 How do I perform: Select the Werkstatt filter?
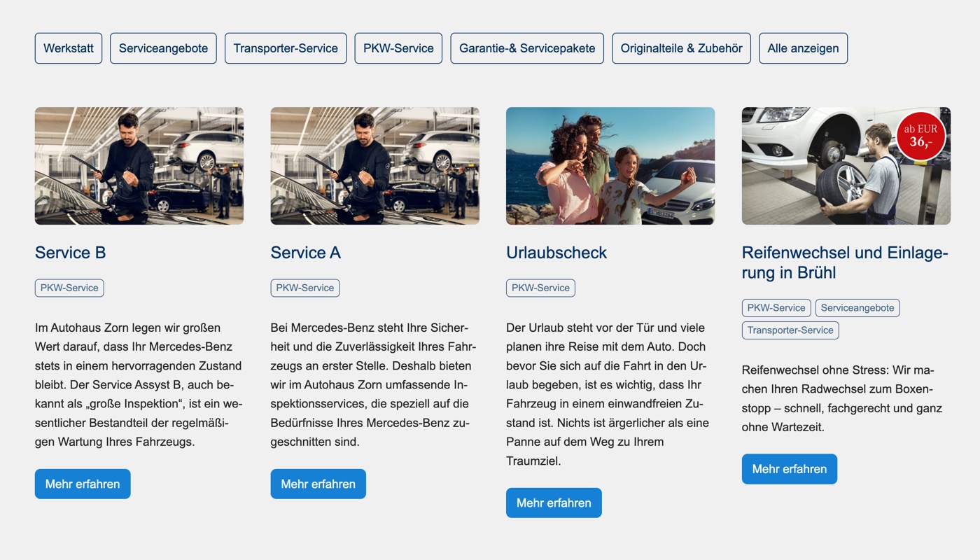click(x=69, y=48)
